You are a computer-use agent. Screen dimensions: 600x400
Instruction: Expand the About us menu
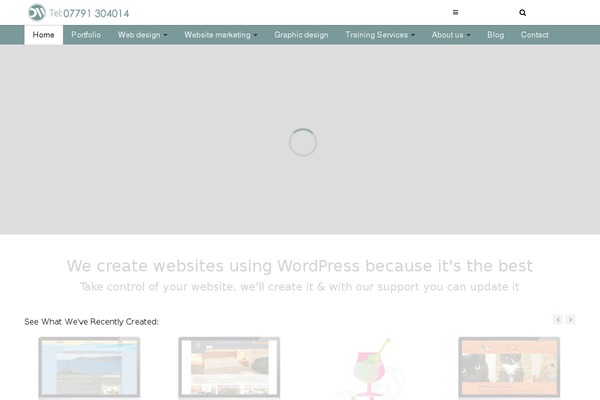point(451,35)
